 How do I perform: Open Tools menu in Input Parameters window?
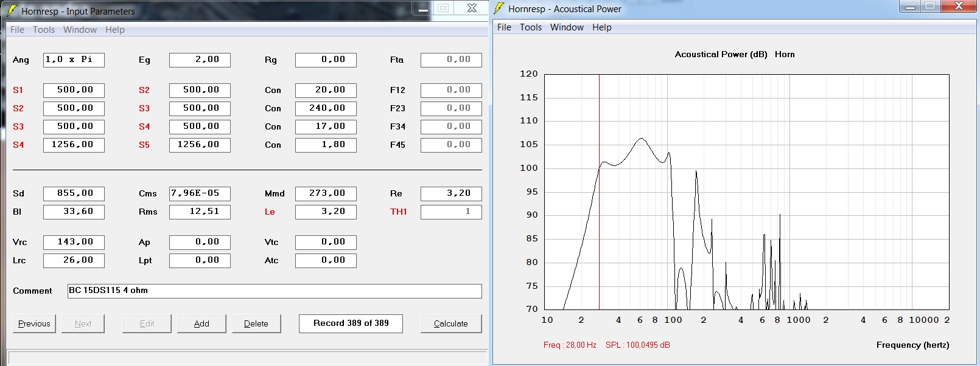coord(44,30)
